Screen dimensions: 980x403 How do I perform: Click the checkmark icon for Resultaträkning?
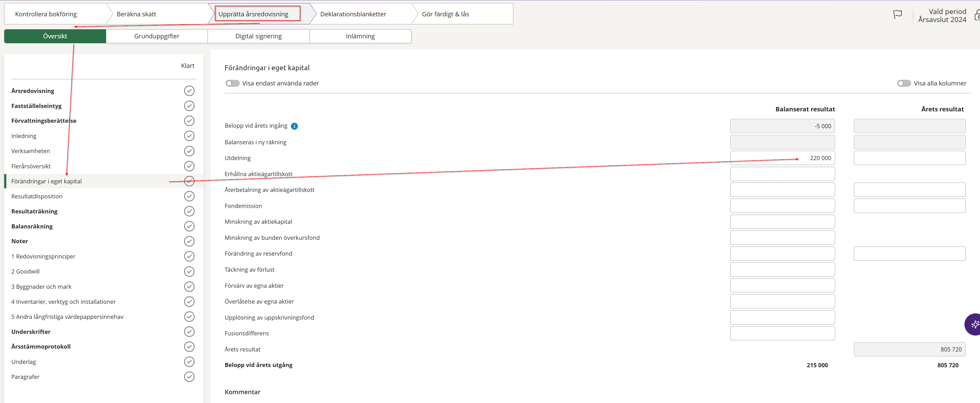(189, 211)
